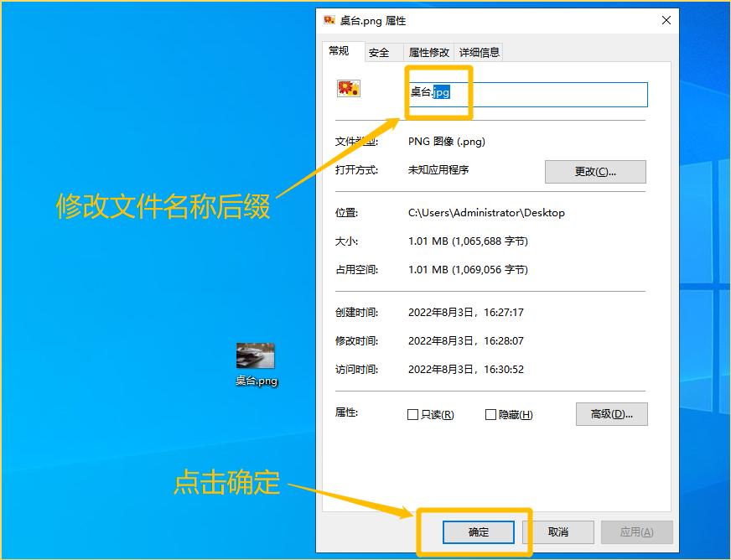Click 取消 to dismiss the dialog
731x560 pixels.
click(559, 531)
